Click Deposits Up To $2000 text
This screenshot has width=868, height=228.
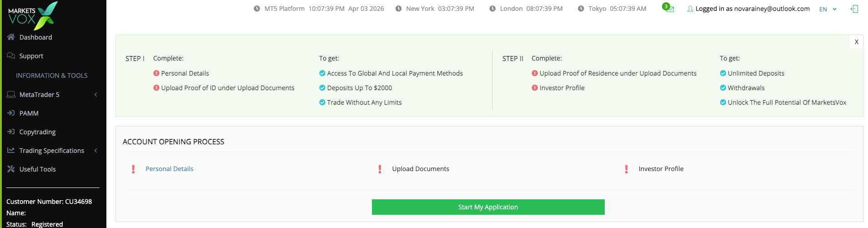tap(359, 88)
